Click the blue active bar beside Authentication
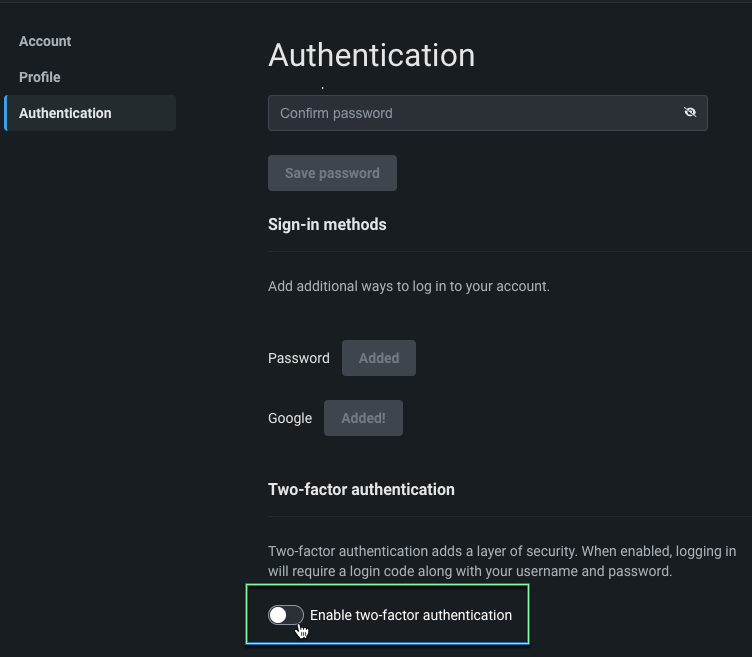This screenshot has width=752, height=657. pos(6,113)
